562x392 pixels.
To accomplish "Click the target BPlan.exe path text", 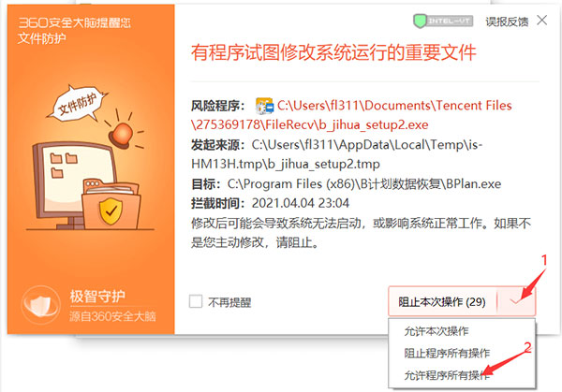I will click(x=364, y=183).
